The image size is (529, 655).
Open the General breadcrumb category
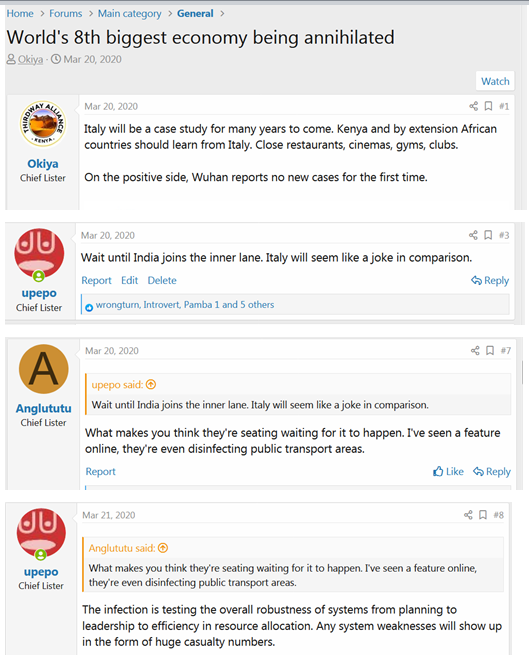coord(195,13)
